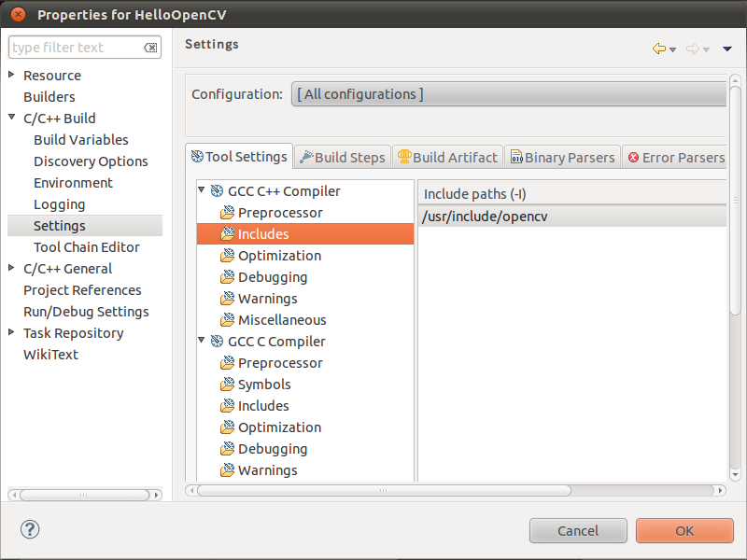
Task: Click C Preprocessor folder icon under GCC C Compiler
Action: 227,363
